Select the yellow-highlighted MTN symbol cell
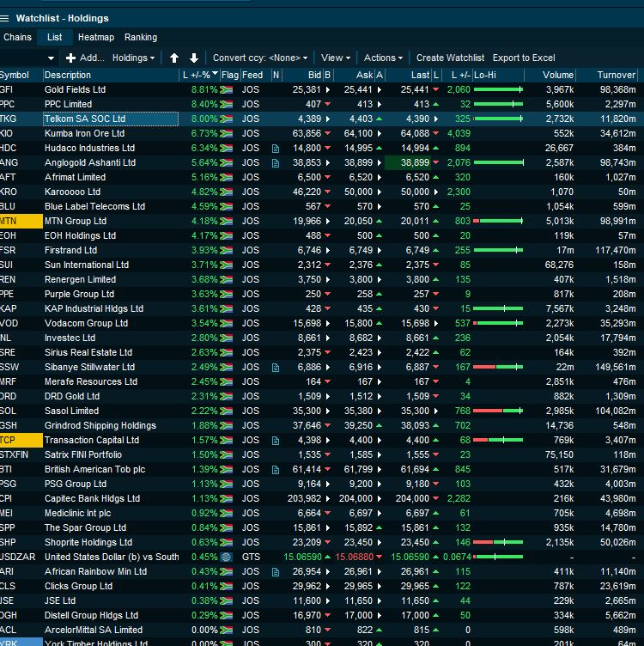Screen dimensions: 644x646 point(21,222)
